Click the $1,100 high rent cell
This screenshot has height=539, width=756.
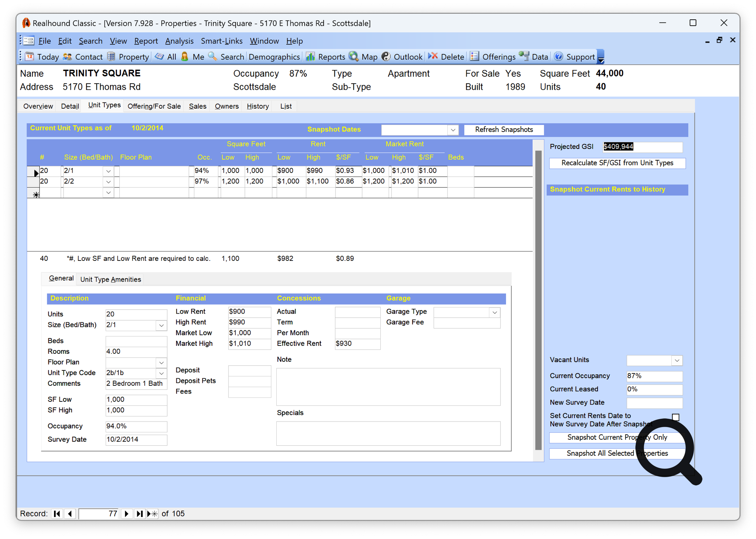(x=320, y=181)
